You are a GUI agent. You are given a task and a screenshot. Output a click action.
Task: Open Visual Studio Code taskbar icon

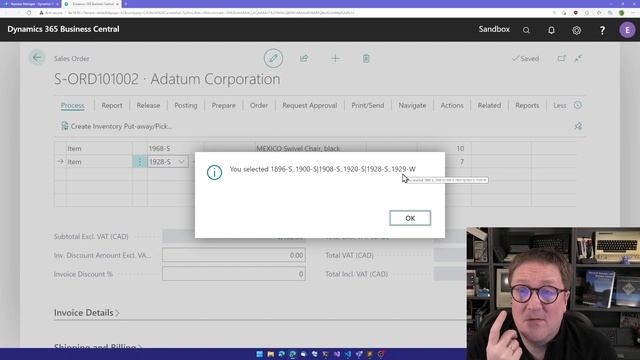point(348,354)
